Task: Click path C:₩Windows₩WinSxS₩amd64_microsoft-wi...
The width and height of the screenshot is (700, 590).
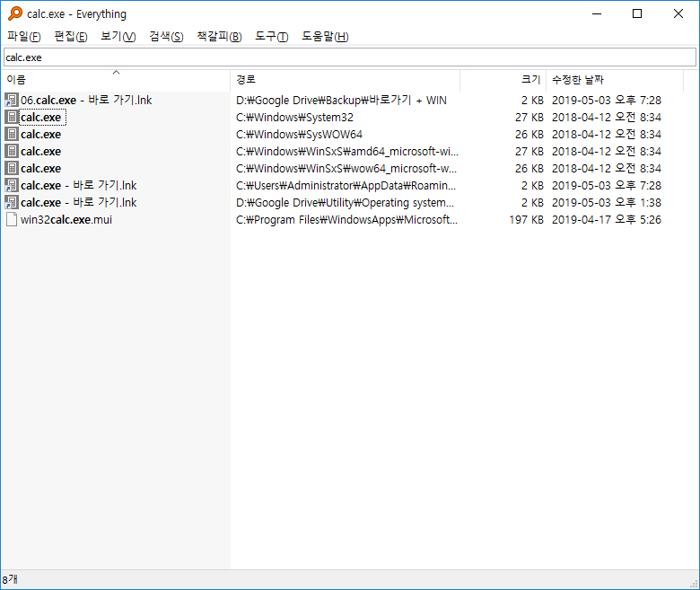Action: 347,151
